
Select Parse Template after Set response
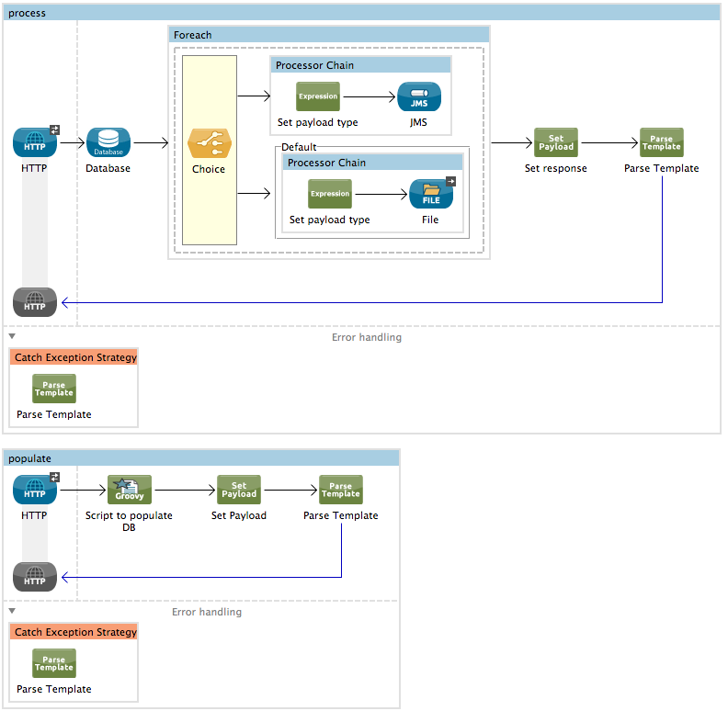[x=661, y=143]
